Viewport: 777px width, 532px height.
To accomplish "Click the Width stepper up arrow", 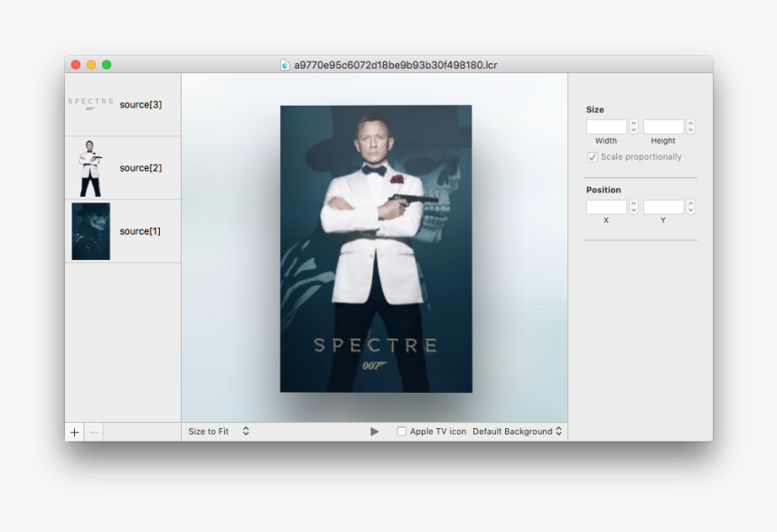I will (x=633, y=122).
